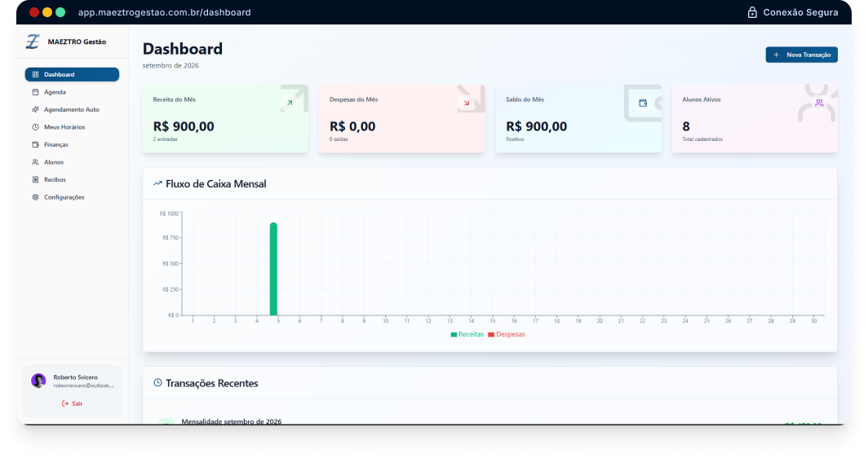Click the red arrow icon on Despesas card
Screen dimensions: 868x458
466,103
